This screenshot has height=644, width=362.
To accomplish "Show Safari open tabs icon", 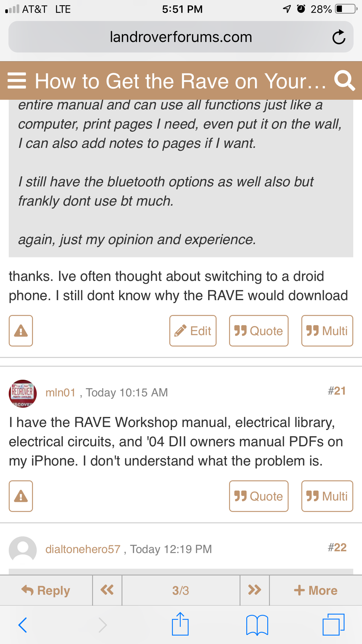I will (x=333, y=625).
